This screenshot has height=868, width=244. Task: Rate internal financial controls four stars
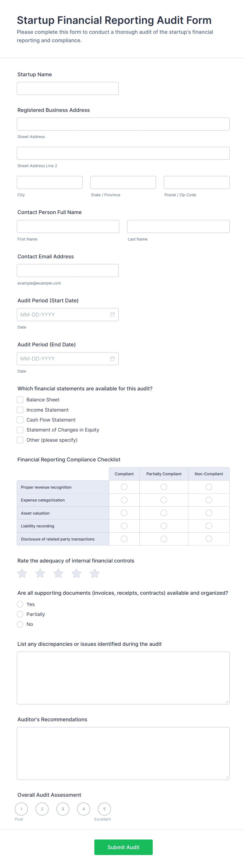click(77, 573)
